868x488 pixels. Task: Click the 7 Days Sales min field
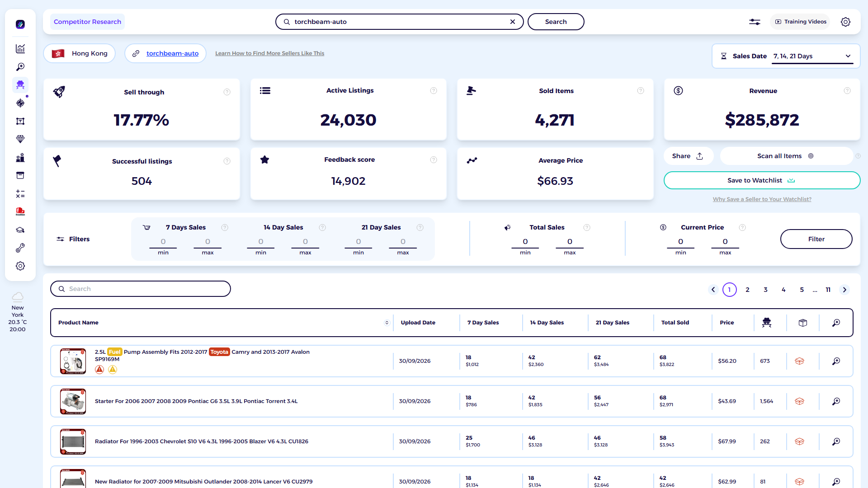[x=163, y=242]
